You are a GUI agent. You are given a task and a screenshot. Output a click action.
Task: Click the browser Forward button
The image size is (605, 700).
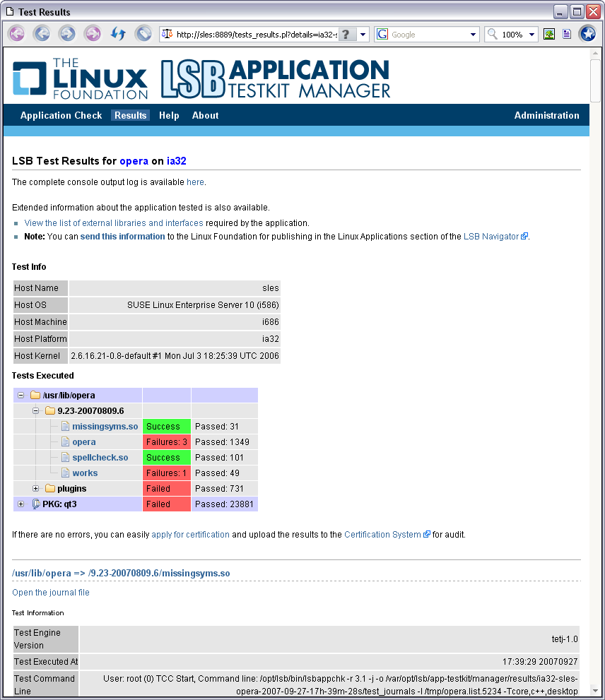coord(67,34)
